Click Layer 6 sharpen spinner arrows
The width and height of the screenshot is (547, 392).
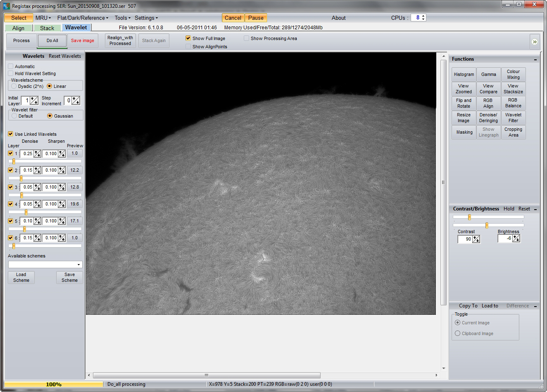[x=62, y=238]
